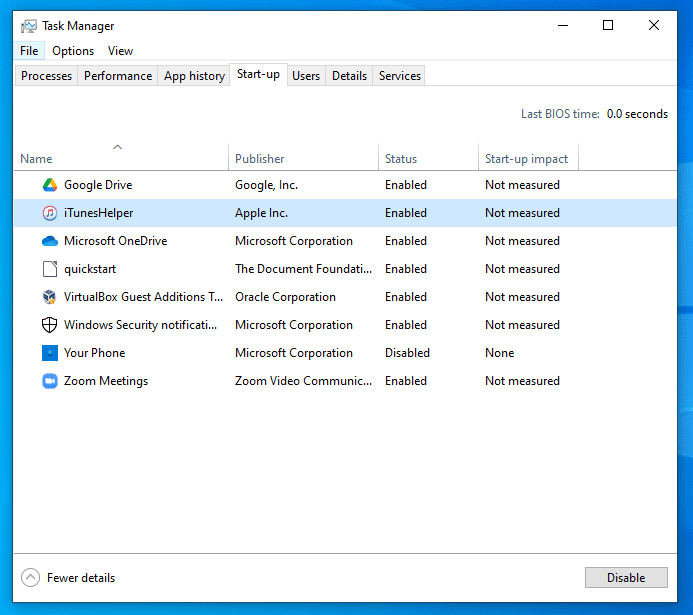Click the VirtualBox Guest Additions icon
Screen dimensions: 693x615
50,297
